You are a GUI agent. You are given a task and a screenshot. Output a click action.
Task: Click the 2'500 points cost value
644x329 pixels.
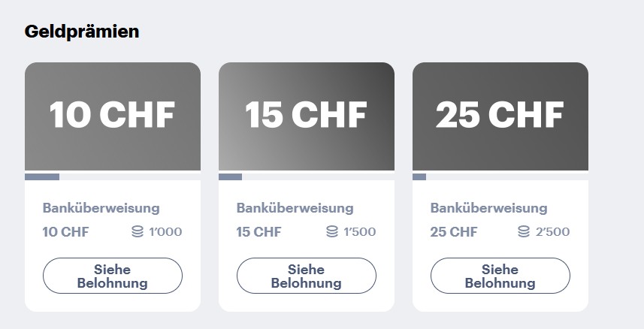tap(552, 231)
